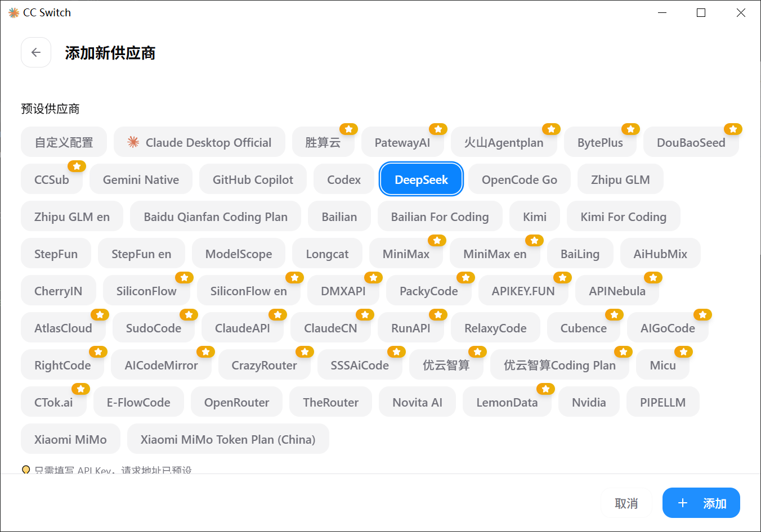Click the CC Switch app logo in title bar
This screenshot has width=761, height=532.
[14, 12]
